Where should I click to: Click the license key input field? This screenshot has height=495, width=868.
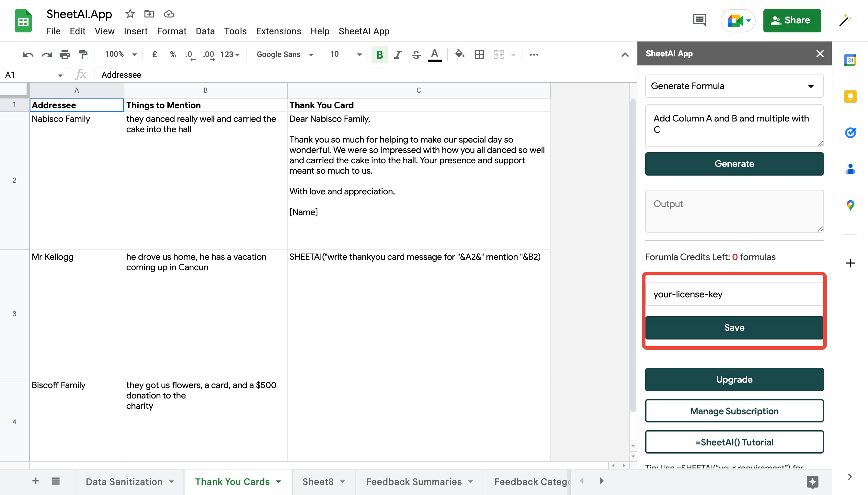(734, 294)
